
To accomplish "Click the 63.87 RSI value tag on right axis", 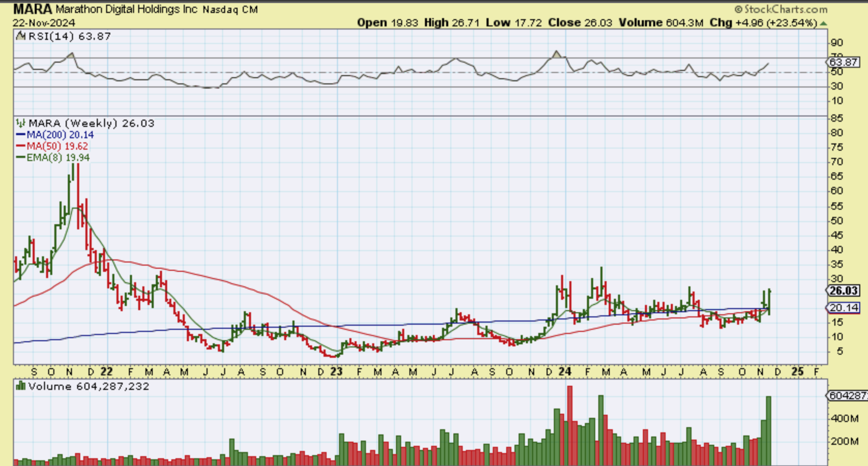I will (844, 62).
